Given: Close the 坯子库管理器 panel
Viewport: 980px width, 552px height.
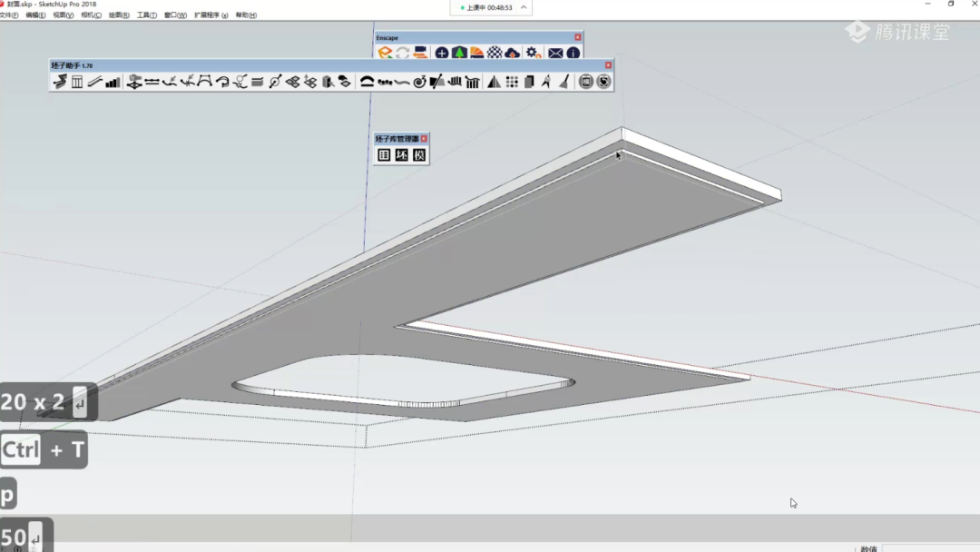Looking at the screenshot, I should point(424,139).
